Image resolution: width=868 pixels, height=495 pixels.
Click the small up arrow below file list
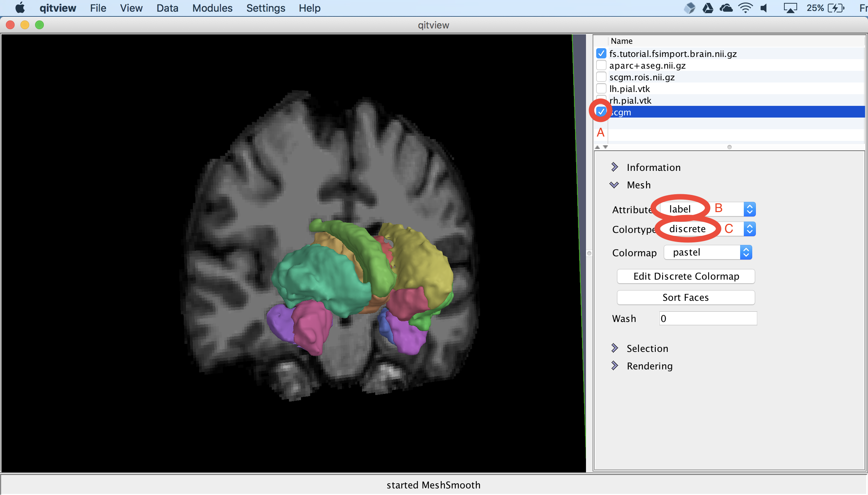tap(597, 147)
